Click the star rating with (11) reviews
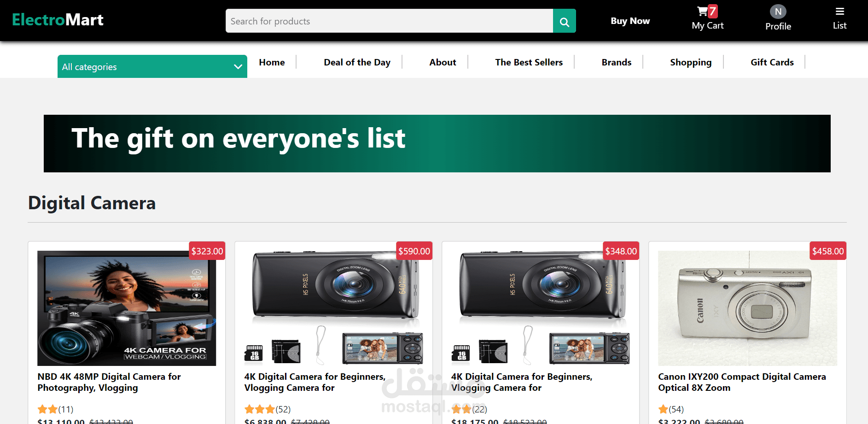 pos(55,409)
